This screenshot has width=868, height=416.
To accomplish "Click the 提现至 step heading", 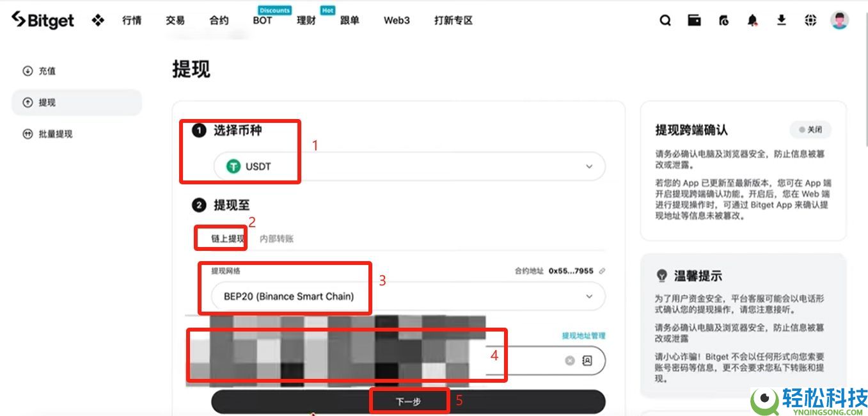I will [232, 205].
